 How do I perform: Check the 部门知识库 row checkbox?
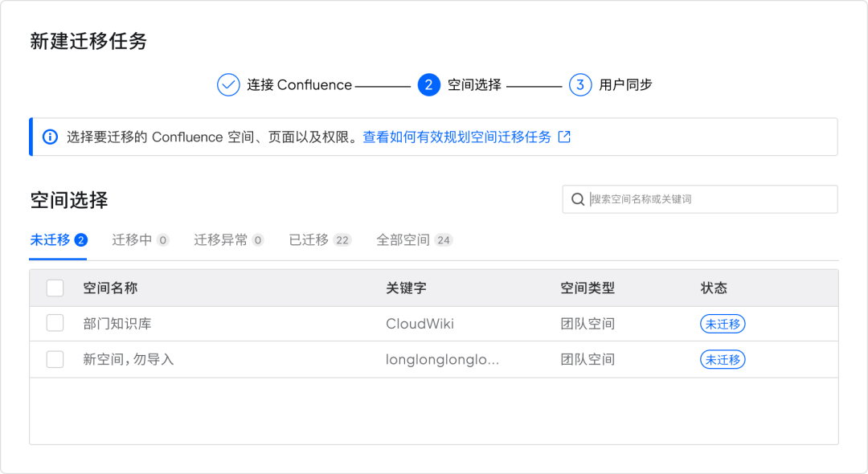(x=55, y=323)
